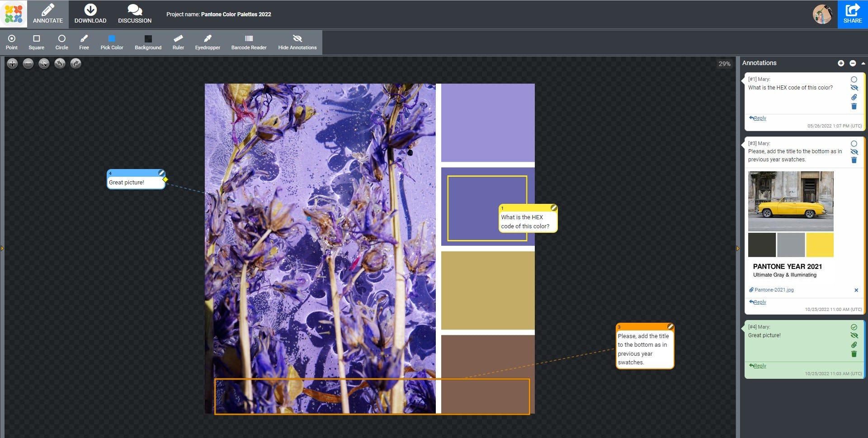Launch the Barcode Reader tool
This screenshot has width=868, height=438.
[249, 42]
